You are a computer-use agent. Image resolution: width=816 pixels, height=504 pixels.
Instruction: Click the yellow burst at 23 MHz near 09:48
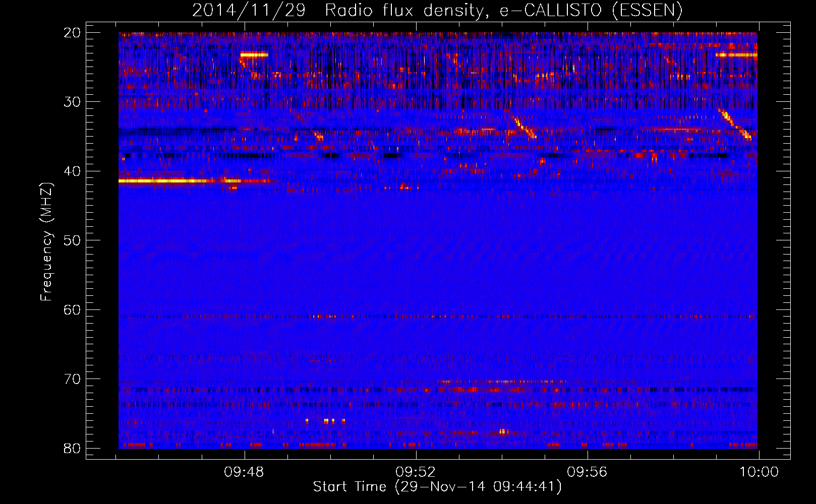coord(254,54)
